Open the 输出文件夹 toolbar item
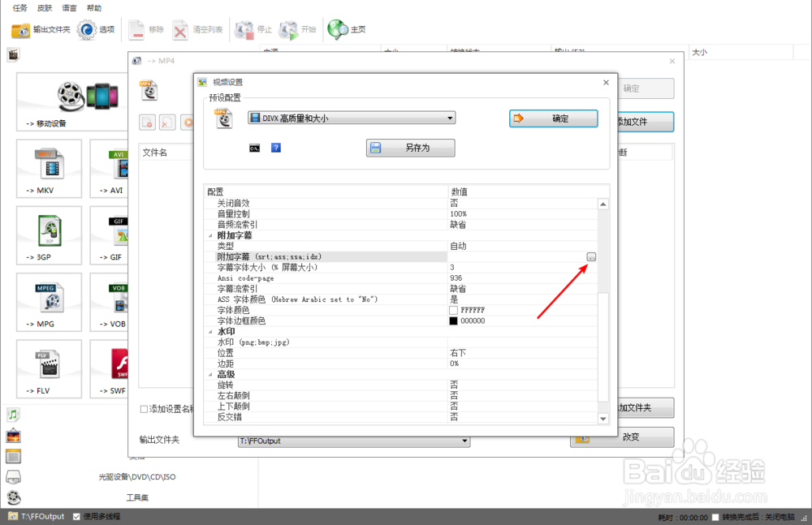 tap(41, 29)
